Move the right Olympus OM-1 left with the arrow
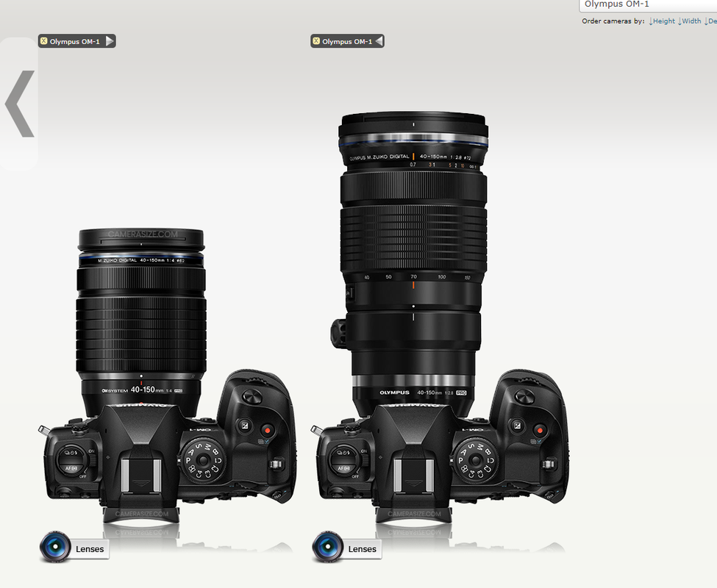Image resolution: width=717 pixels, height=588 pixels. [379, 41]
